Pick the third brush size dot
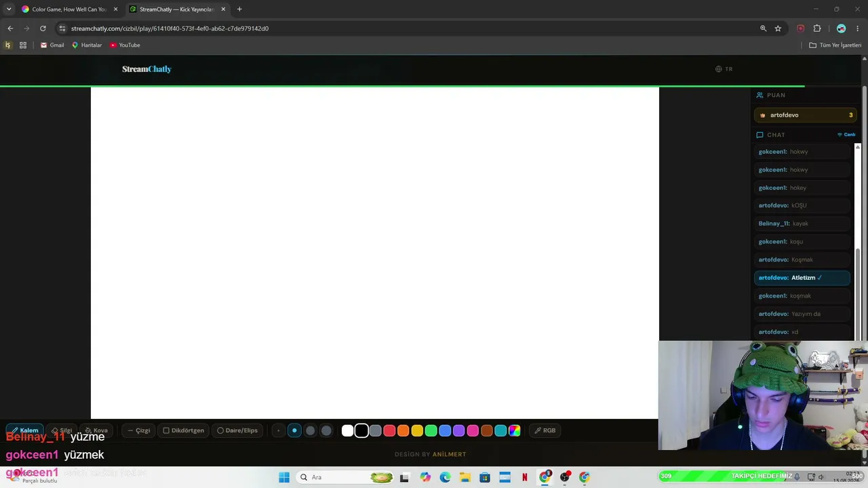The width and height of the screenshot is (868, 488). (311, 430)
